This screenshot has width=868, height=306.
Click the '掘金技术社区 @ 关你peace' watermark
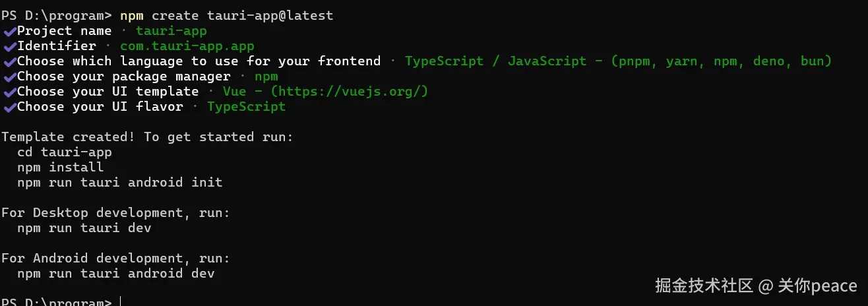[755, 286]
